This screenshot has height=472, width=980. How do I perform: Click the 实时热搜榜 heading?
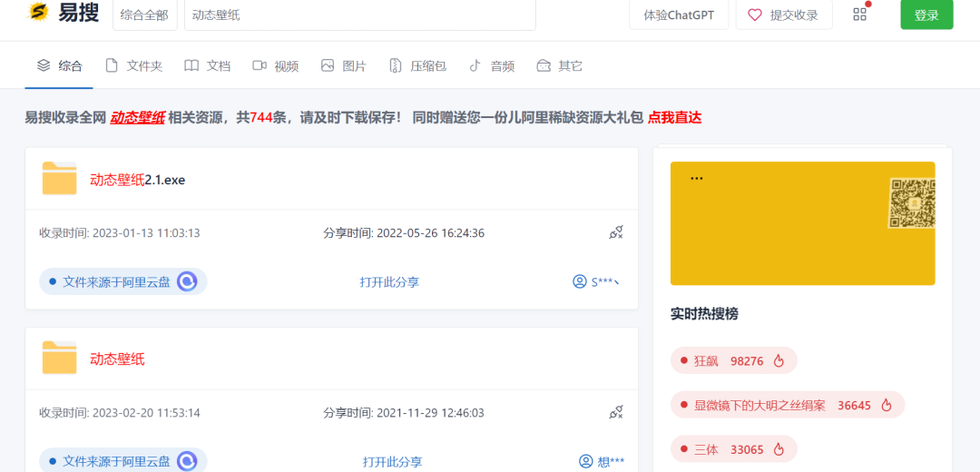tap(704, 314)
